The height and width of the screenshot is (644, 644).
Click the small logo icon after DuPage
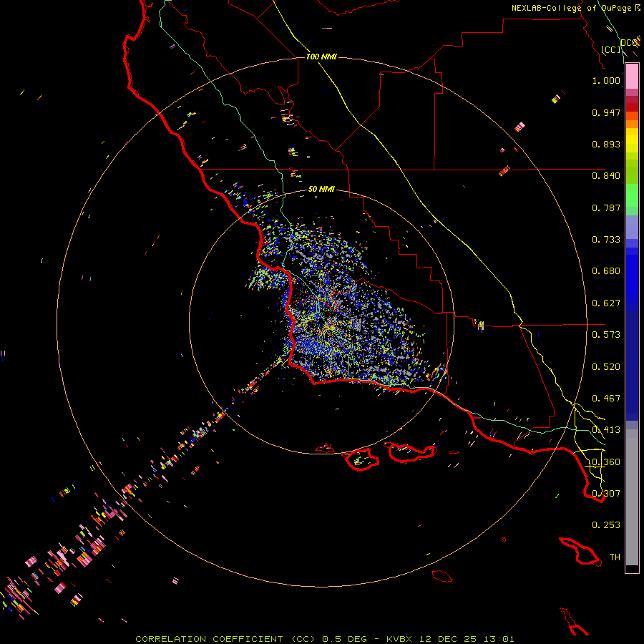pos(638,8)
